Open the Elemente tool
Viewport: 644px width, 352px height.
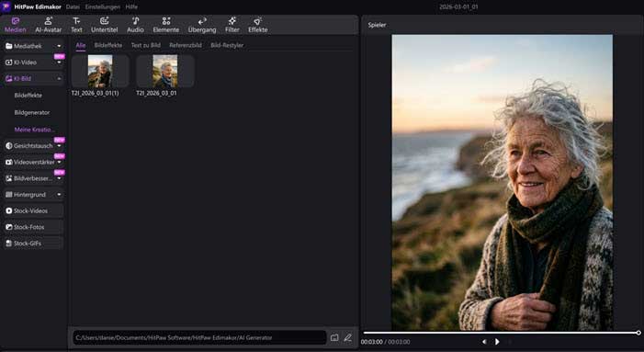[x=166, y=25]
